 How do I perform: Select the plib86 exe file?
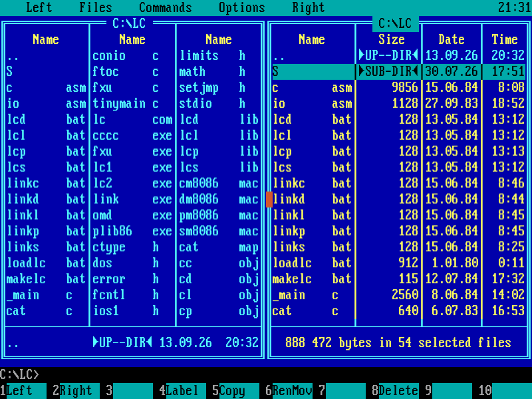(x=132, y=231)
